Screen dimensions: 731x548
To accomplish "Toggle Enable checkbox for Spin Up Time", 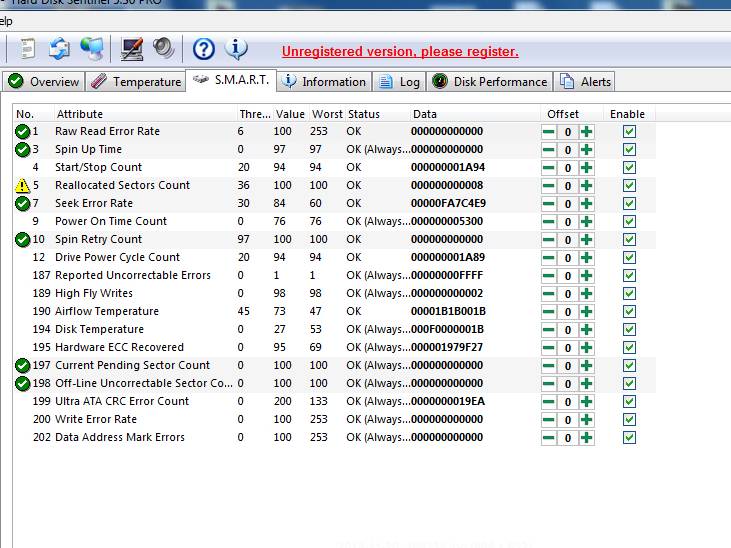I will [629, 150].
